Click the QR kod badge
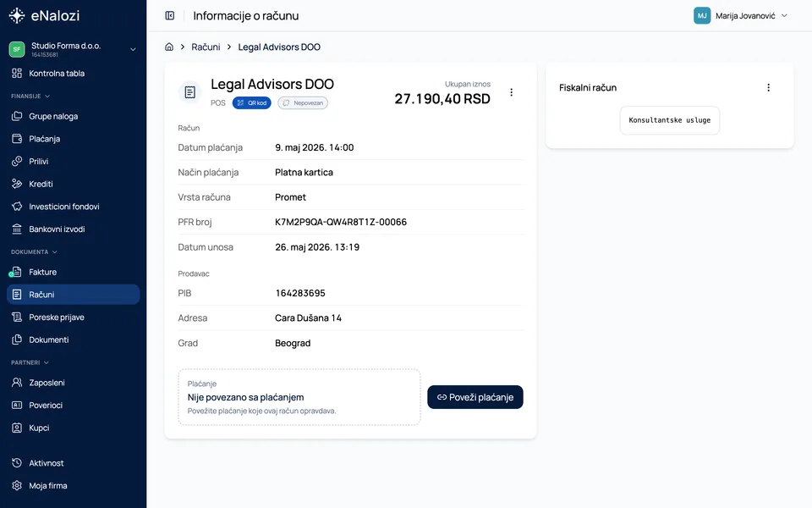Viewport: 812px width, 508px height. (x=252, y=102)
